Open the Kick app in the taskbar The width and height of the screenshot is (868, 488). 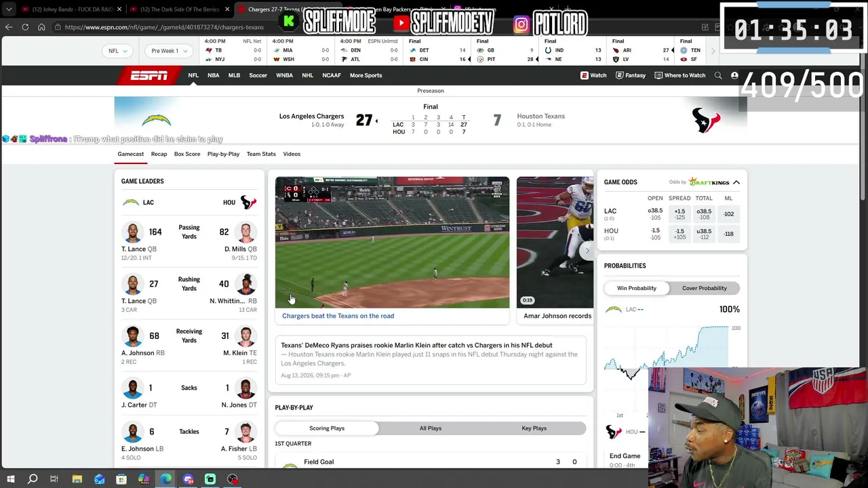point(210,479)
